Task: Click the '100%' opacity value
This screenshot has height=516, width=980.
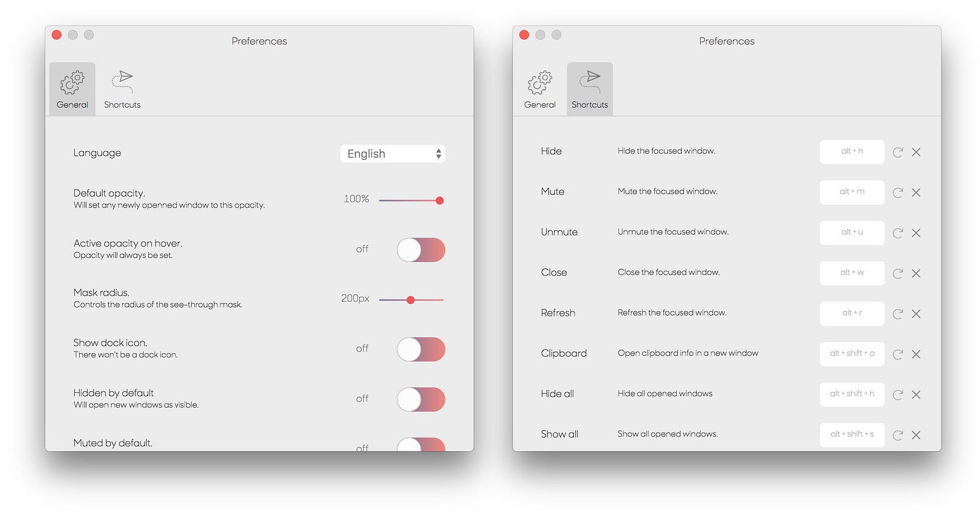Action: coord(356,199)
